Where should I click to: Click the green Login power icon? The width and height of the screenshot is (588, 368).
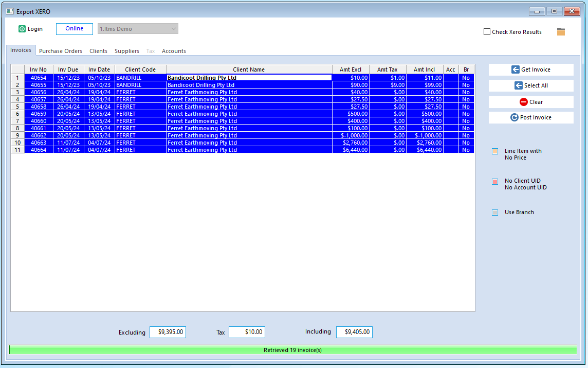coord(22,29)
